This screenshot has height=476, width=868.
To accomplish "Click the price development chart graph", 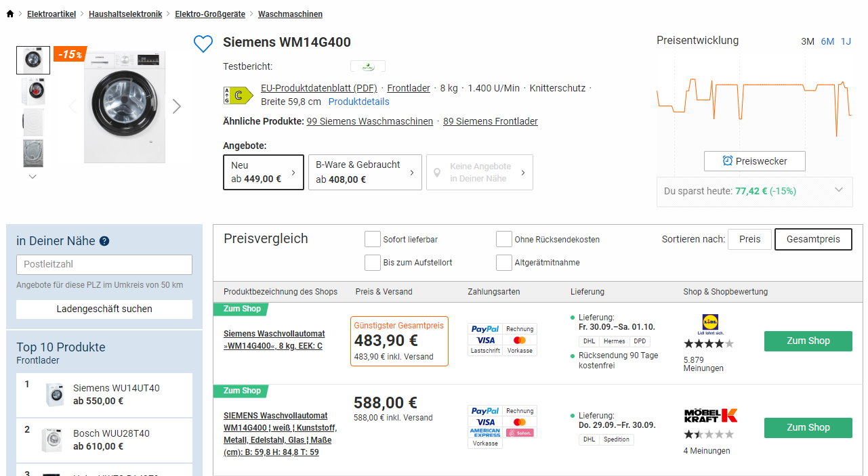I will click(753, 102).
